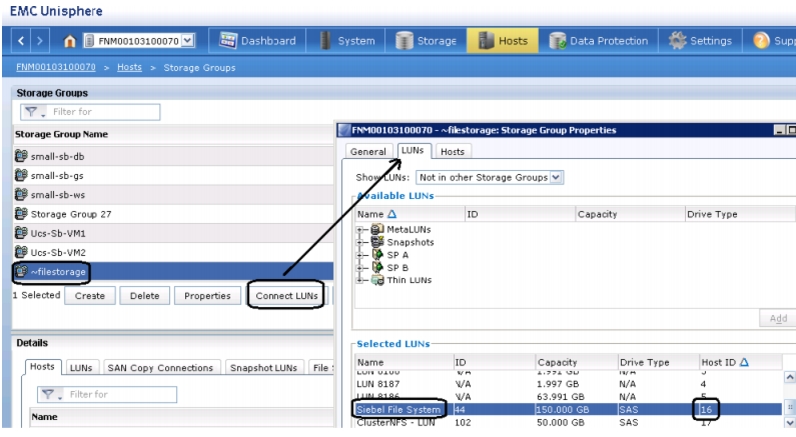Open the Storage section
This screenshot has width=796, height=437.
[x=426, y=41]
